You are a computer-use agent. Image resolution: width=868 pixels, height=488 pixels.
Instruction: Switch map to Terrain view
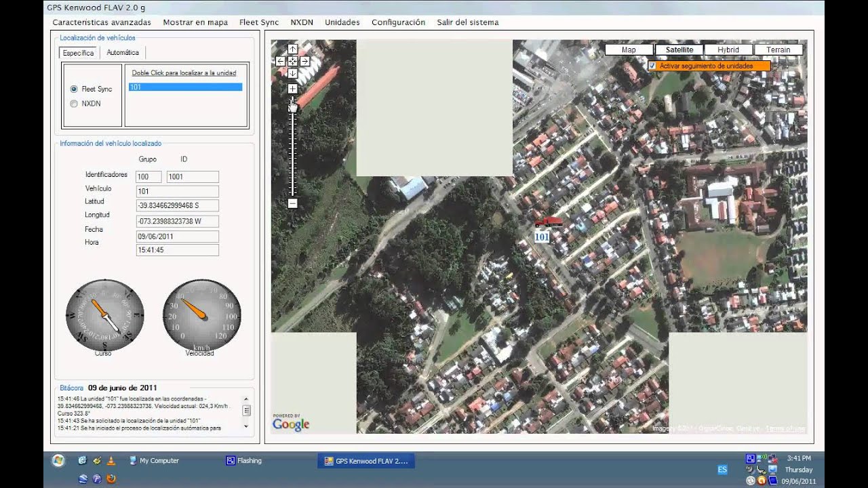coord(778,49)
